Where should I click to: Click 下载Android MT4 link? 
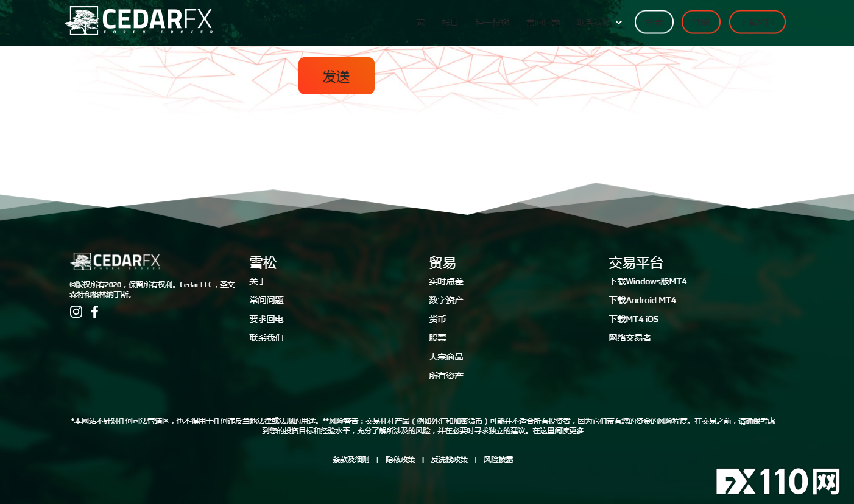point(642,300)
